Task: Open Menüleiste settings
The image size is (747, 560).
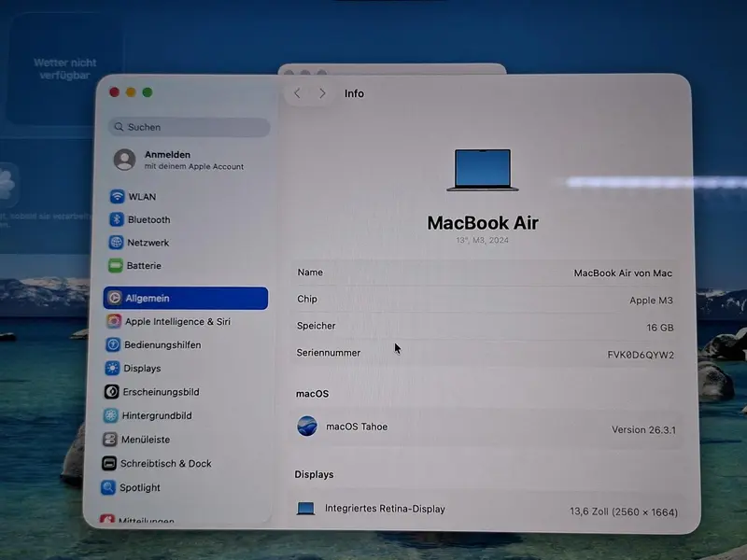Action: coord(182,439)
